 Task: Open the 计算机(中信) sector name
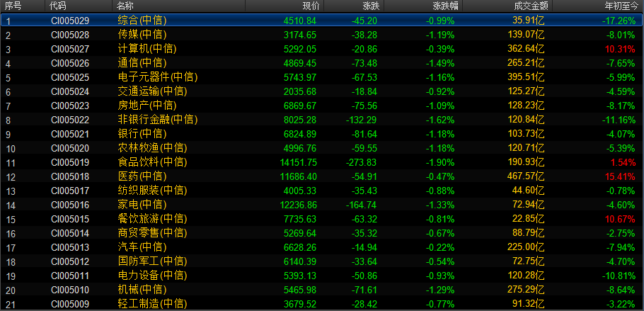146,49
